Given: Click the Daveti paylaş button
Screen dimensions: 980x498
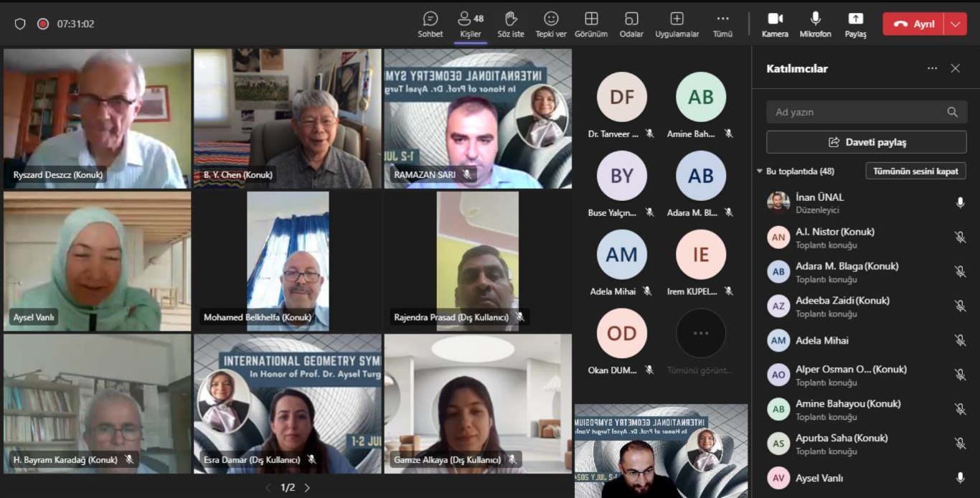Looking at the screenshot, I should (866, 142).
